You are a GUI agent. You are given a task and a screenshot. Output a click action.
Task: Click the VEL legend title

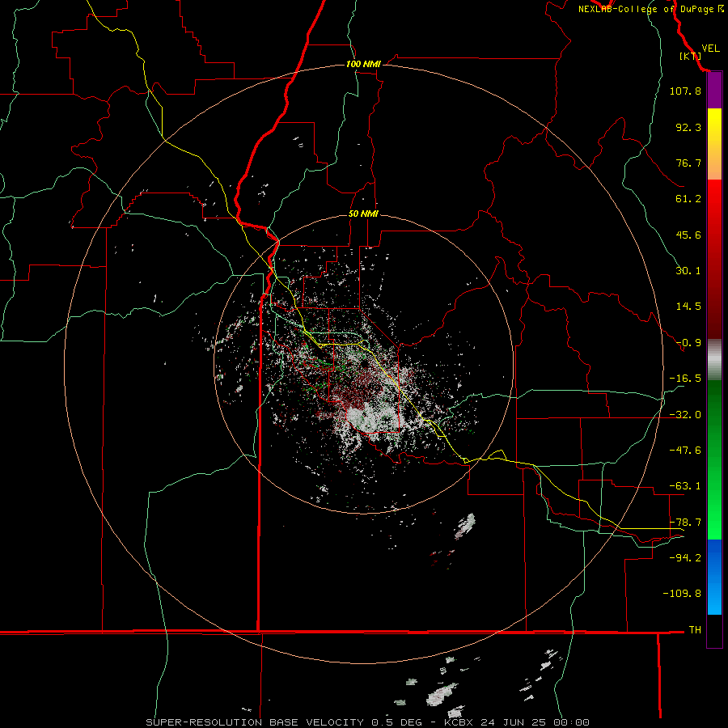point(710,49)
